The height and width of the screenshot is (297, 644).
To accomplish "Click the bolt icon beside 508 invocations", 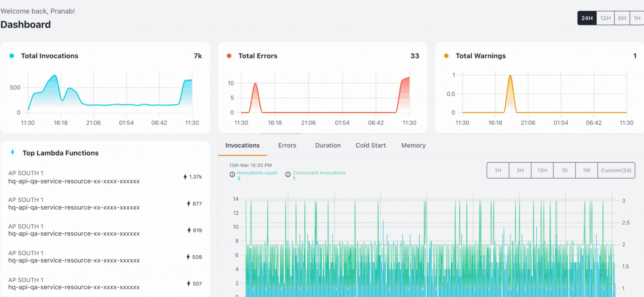I will point(188,257).
